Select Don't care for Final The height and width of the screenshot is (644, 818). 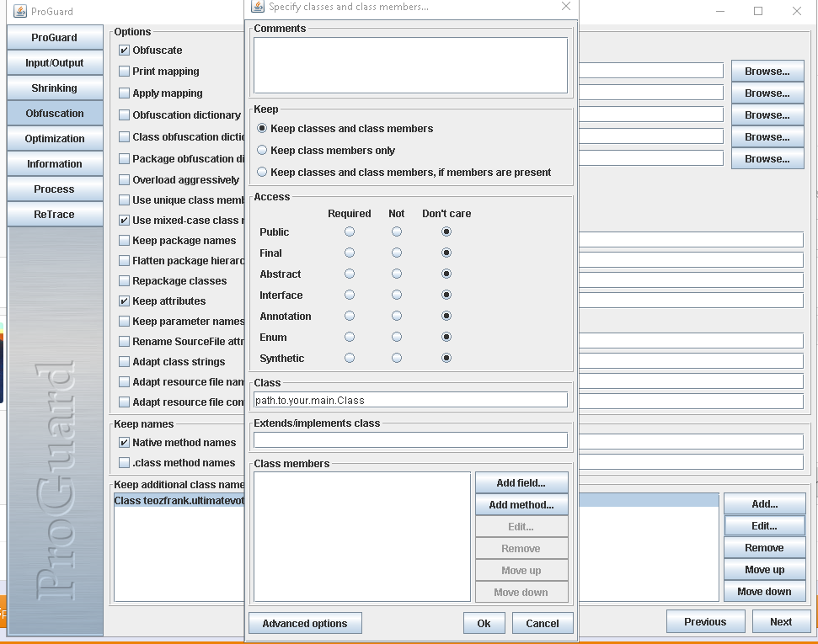pyautogui.click(x=446, y=253)
